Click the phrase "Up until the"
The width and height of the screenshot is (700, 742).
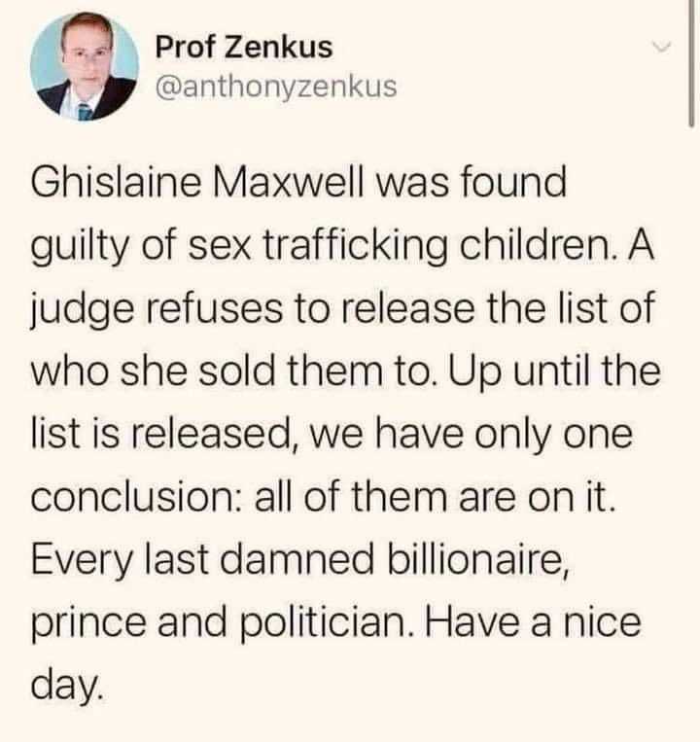[x=554, y=371]
